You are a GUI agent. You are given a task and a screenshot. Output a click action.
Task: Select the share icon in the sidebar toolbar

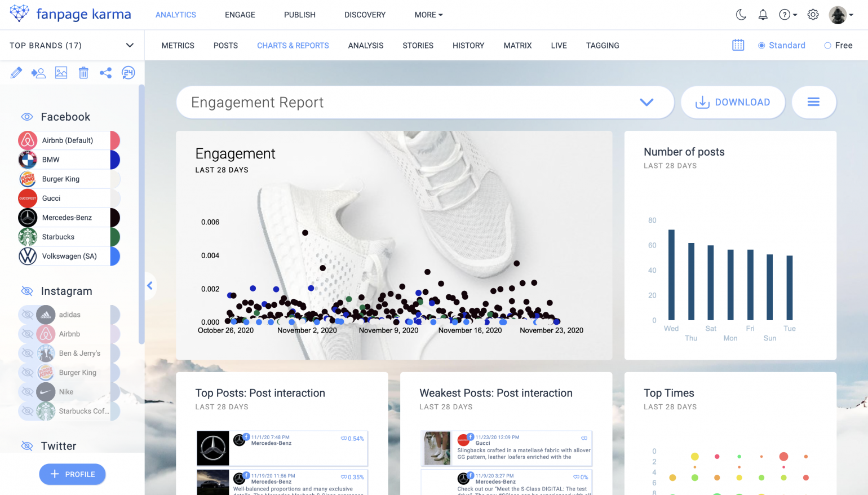(106, 73)
